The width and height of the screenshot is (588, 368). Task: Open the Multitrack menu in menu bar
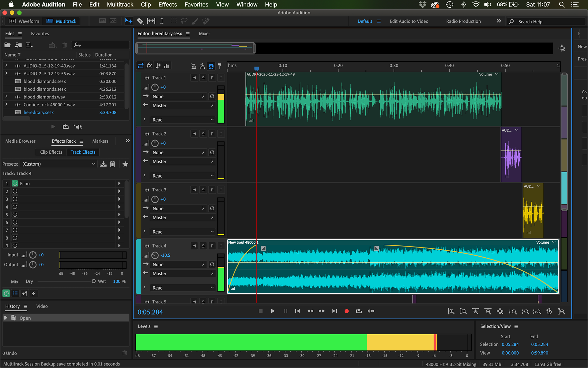(120, 5)
